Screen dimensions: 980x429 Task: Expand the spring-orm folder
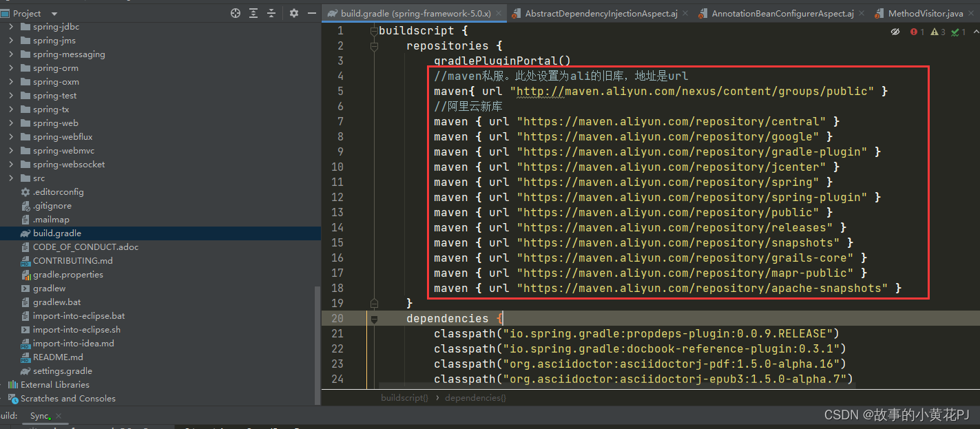pyautogui.click(x=11, y=68)
